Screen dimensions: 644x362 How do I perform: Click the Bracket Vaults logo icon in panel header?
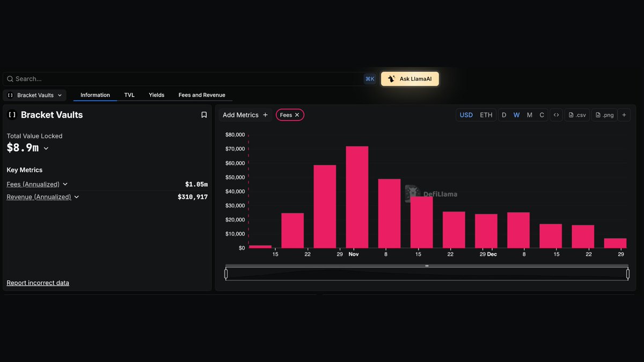pos(12,115)
